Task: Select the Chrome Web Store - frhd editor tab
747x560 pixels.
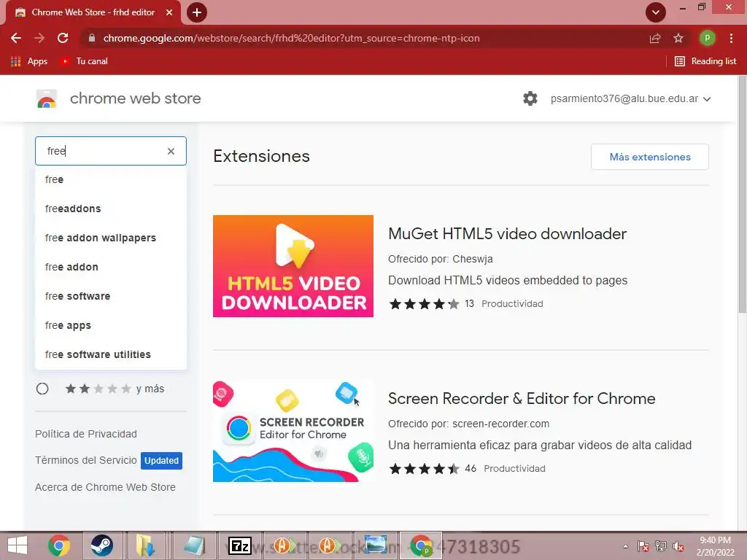Action: coord(93,12)
